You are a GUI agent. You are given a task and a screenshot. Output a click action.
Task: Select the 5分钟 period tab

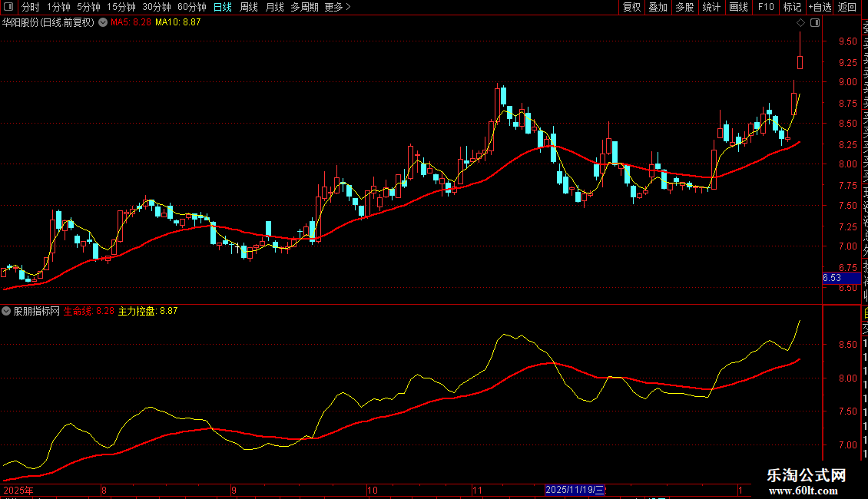point(88,7)
